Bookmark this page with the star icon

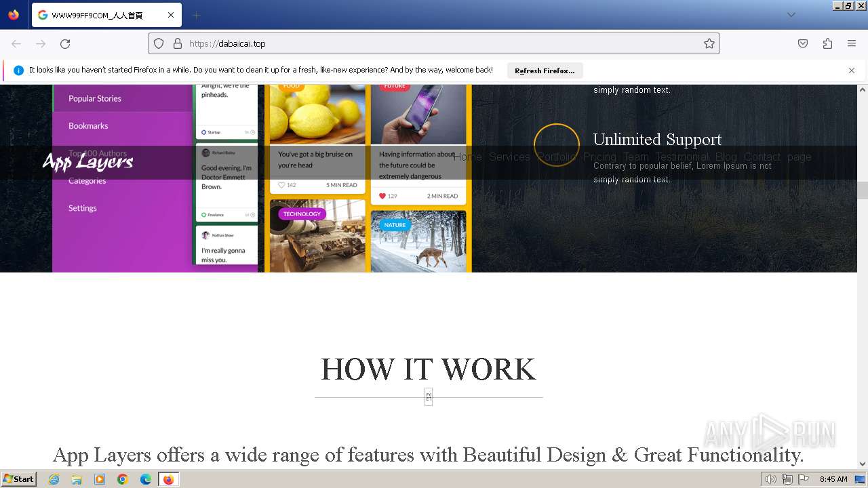(709, 43)
